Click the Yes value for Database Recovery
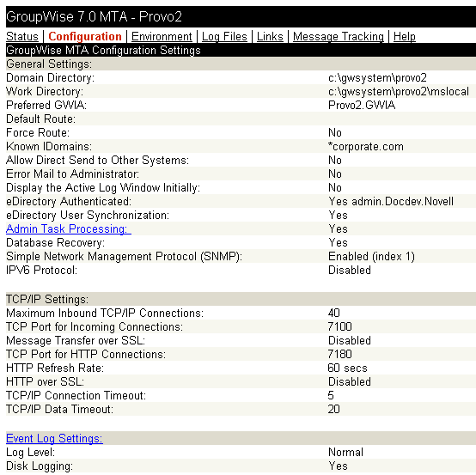The image size is (476, 475). 338,242
